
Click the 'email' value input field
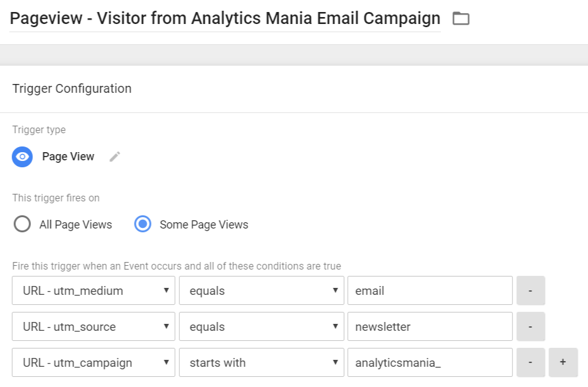coord(429,291)
